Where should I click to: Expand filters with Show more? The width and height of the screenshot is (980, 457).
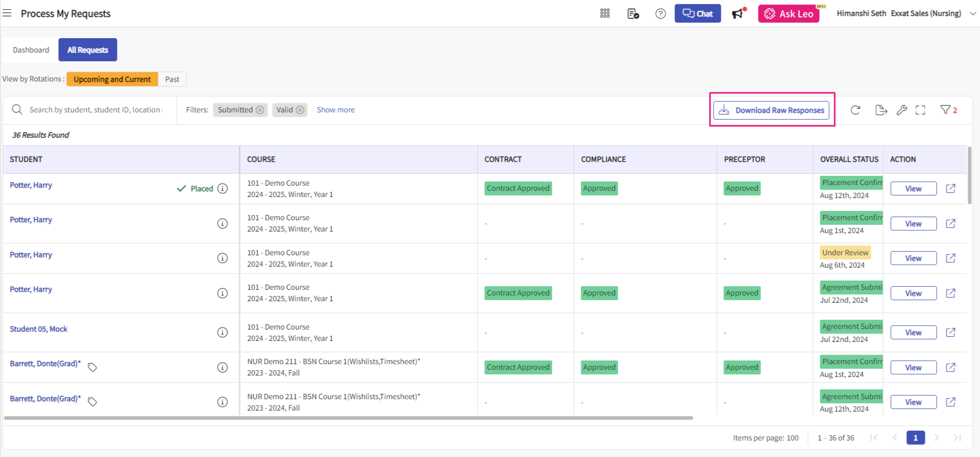point(335,110)
